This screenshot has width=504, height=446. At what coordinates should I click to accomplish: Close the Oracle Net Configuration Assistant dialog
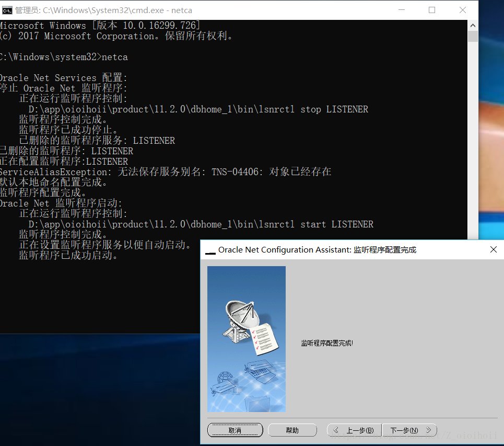coord(493,249)
